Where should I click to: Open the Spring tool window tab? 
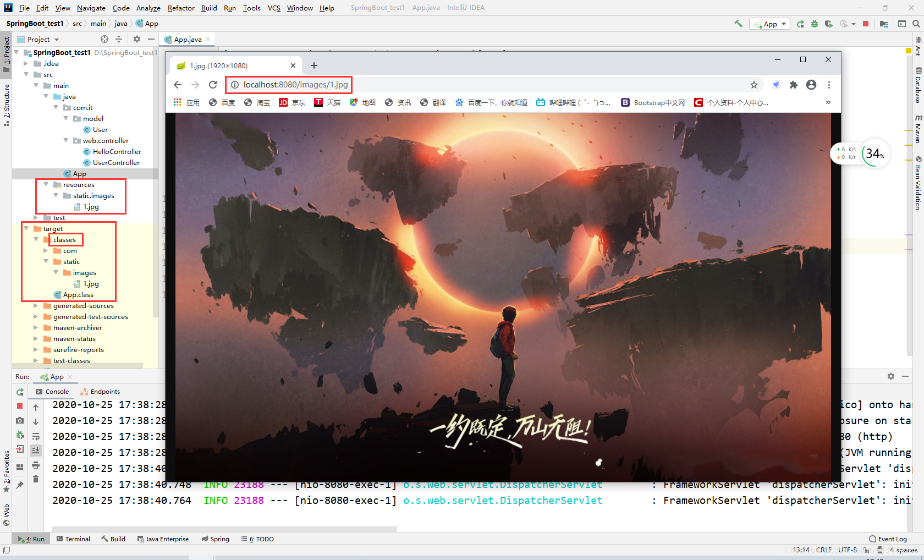[x=215, y=539]
